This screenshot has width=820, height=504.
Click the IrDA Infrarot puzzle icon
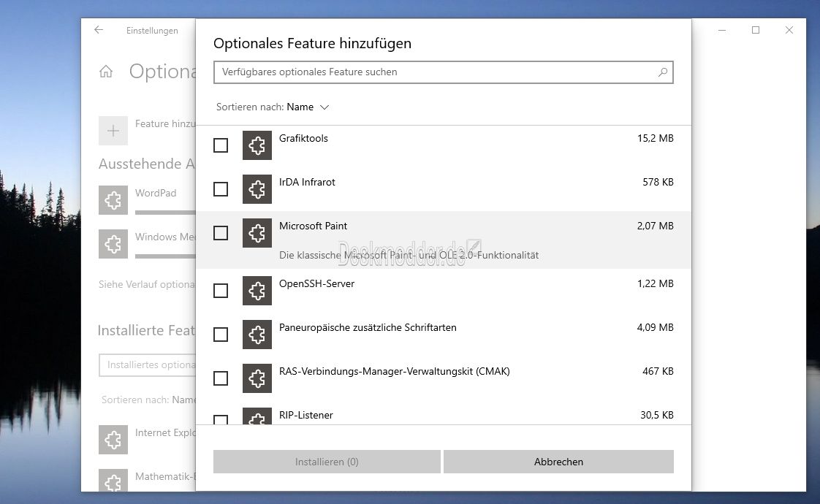257,189
